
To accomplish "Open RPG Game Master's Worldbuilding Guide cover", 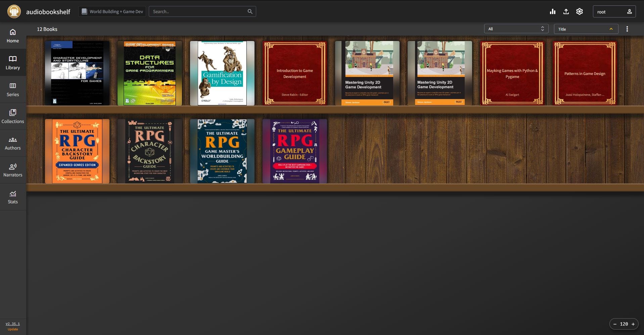I will pos(222,151).
